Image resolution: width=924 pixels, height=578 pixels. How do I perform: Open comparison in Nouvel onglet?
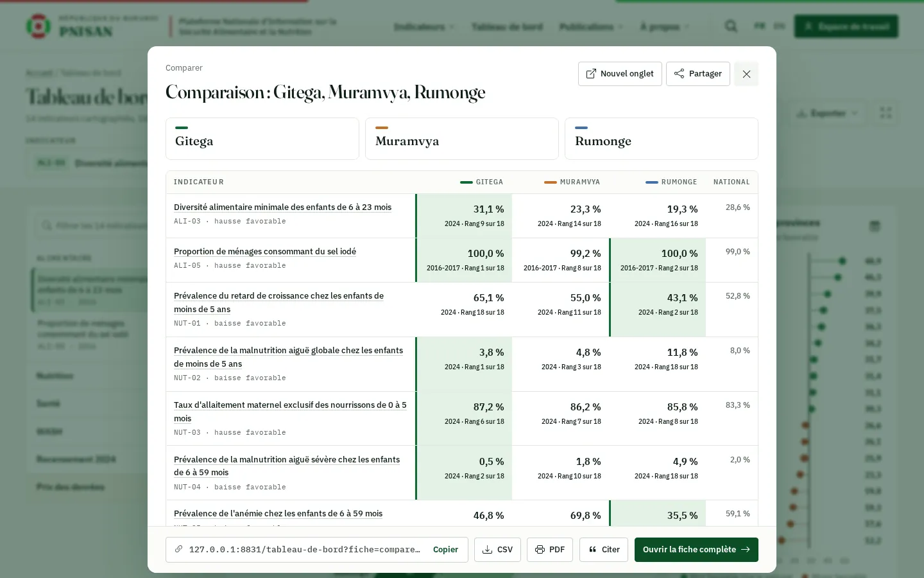[620, 74]
